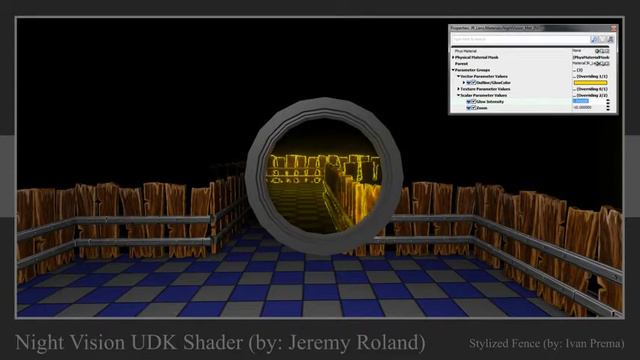This screenshot has width=640, height=360.
Task: Click the Properties window title bar
Action: pos(529,28)
